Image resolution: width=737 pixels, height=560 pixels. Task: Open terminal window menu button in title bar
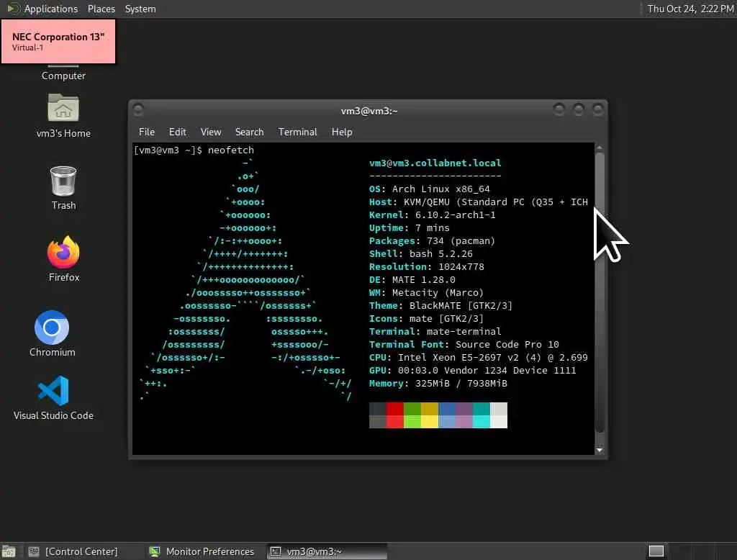(138, 110)
